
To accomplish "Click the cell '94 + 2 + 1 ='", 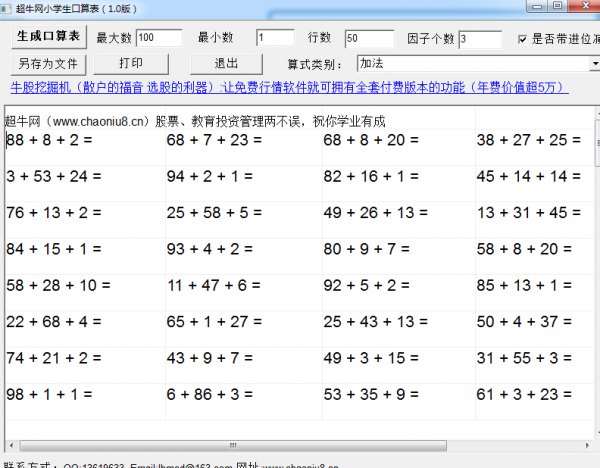I will point(244,184).
